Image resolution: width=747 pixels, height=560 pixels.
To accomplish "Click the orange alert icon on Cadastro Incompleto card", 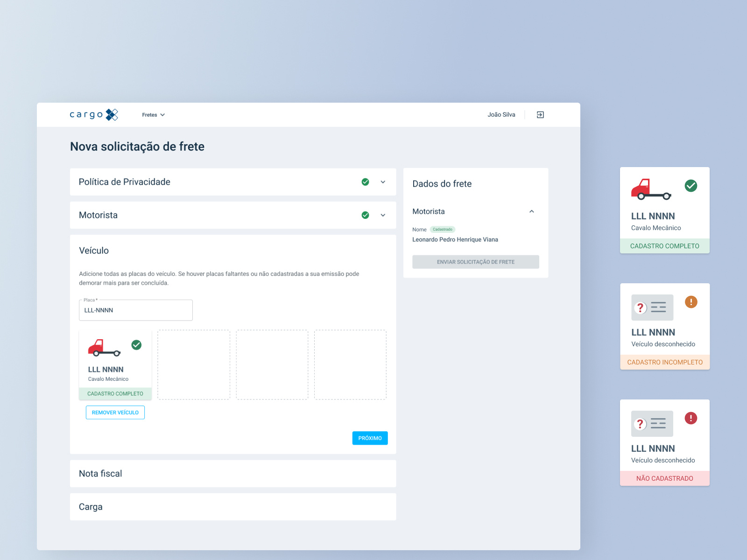I will tap(691, 302).
